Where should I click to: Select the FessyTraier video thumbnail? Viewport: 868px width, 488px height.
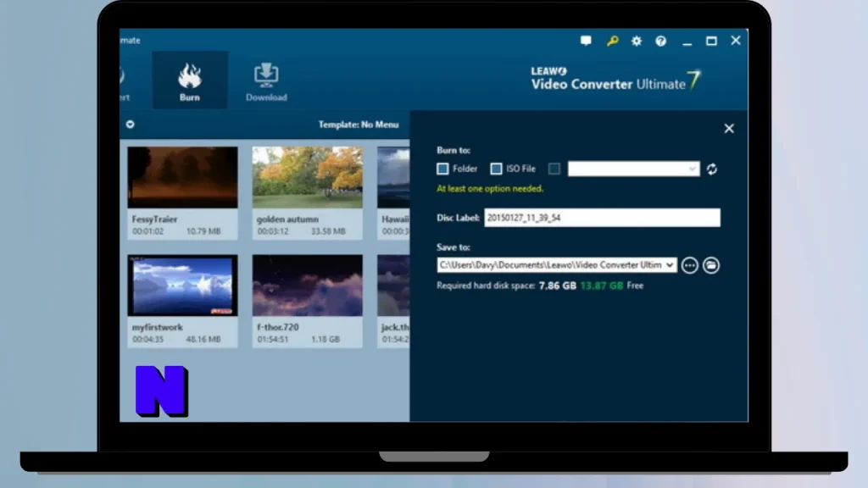point(183,178)
